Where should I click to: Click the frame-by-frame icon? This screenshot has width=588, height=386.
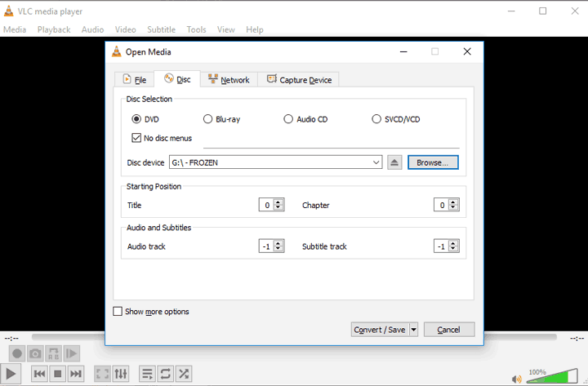[x=72, y=353]
